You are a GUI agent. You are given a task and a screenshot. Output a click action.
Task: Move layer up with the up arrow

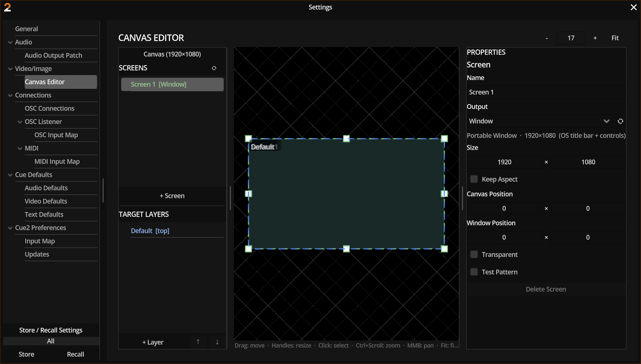tap(198, 342)
